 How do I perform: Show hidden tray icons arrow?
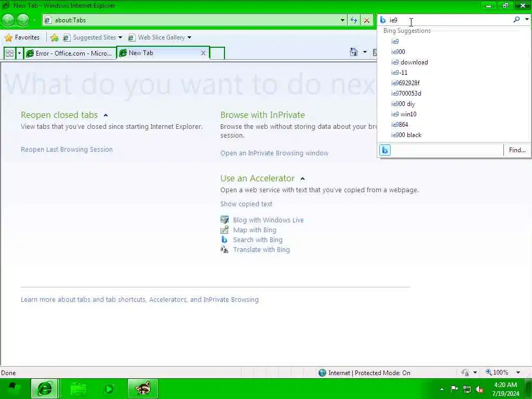coord(442,389)
